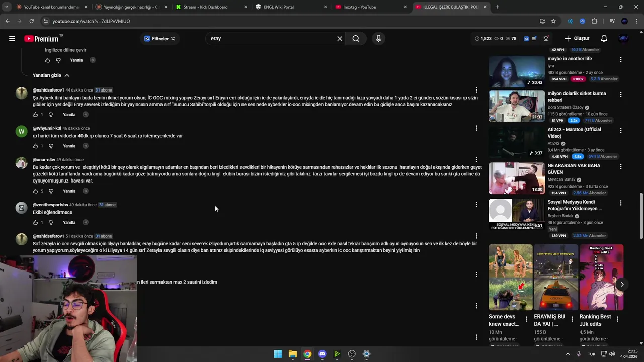Viewport: 644px width, 362px height.
Task: Open options for Ati242 Maraton video
Action: [620, 130]
